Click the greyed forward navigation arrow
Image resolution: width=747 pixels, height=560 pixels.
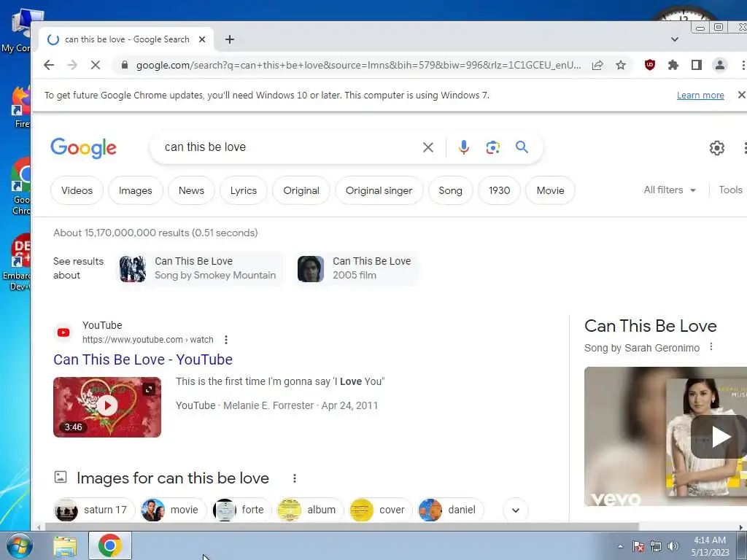72,65
